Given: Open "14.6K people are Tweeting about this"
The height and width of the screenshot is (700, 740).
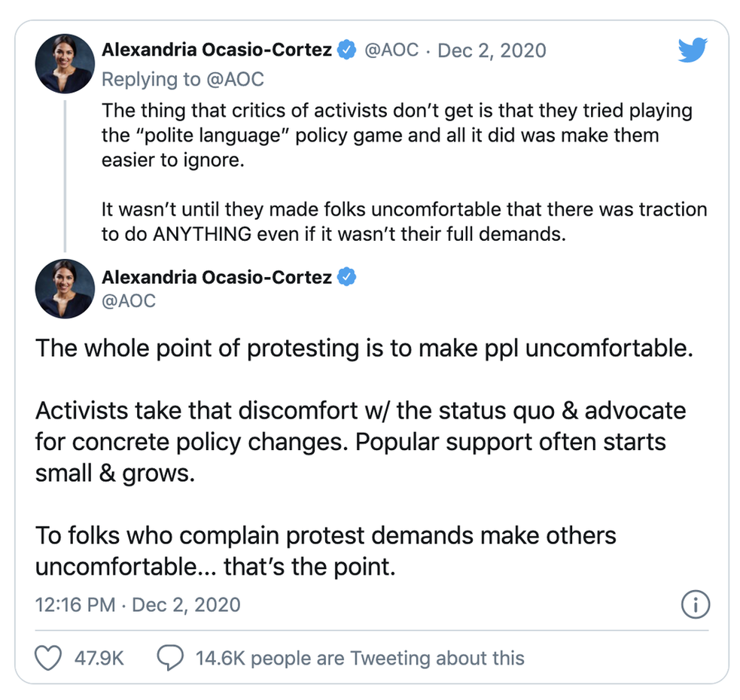Looking at the screenshot, I should coord(360,658).
